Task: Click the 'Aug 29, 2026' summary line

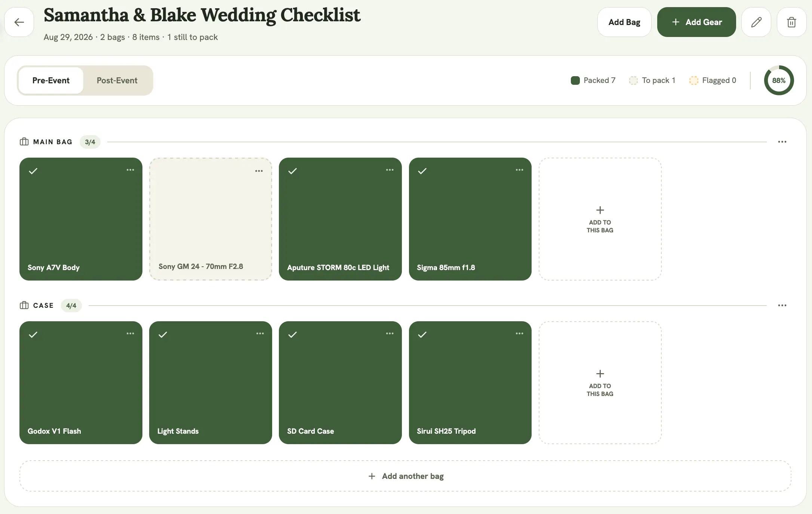Action: (130, 37)
